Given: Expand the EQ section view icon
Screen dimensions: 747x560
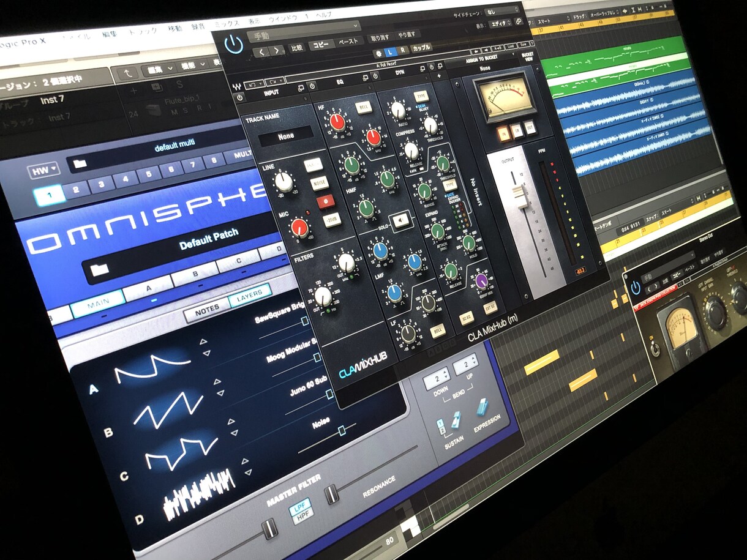Looking at the screenshot, I should pos(365,77).
